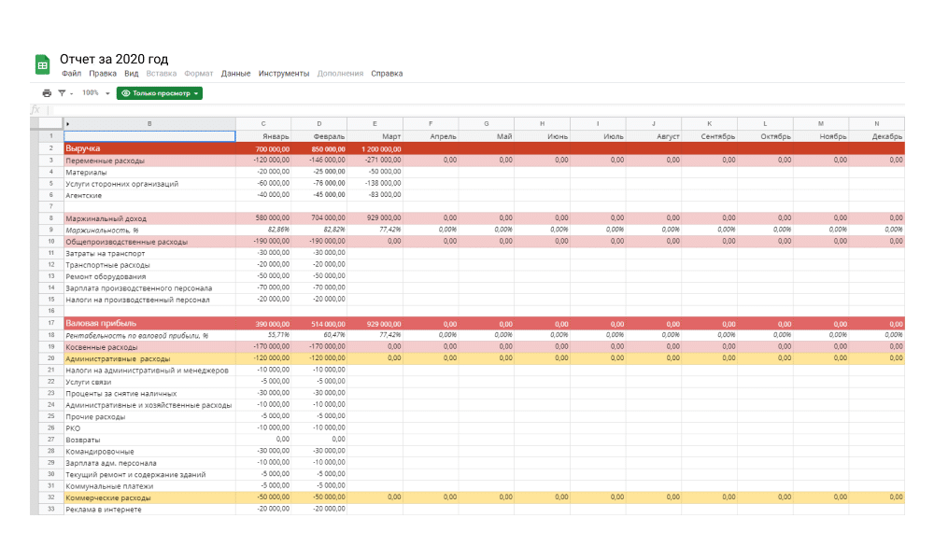Click the document title Отчет за 2020 год
Image resolution: width=934 pixels, height=560 pixels.
click(114, 59)
